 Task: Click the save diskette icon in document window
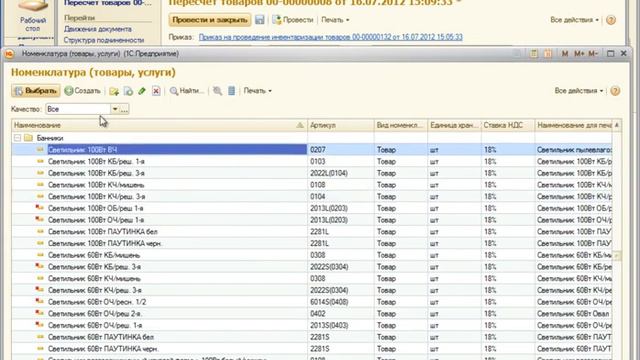[x=260, y=20]
